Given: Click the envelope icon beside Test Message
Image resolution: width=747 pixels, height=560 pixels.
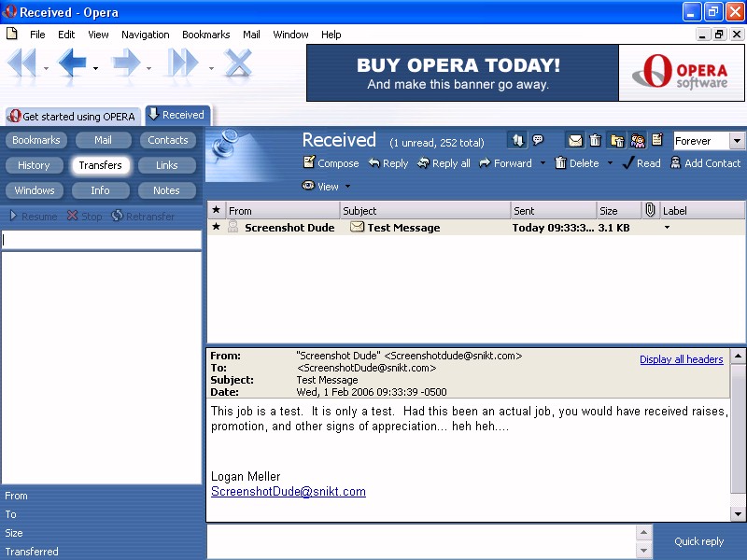Looking at the screenshot, I should coord(357,227).
